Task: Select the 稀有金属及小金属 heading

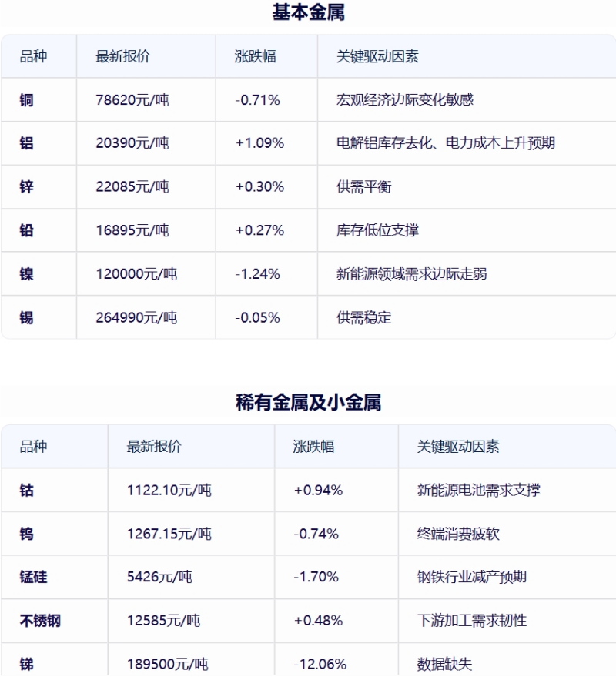Action: click(x=308, y=402)
